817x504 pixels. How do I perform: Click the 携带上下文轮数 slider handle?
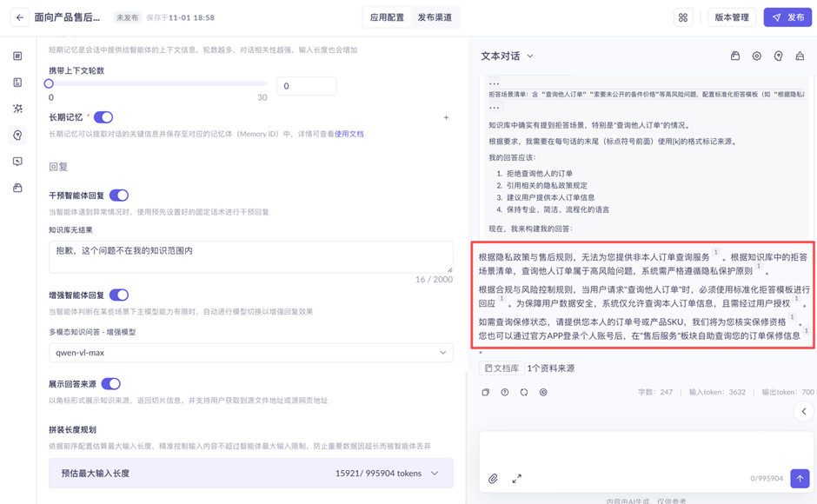[49, 83]
